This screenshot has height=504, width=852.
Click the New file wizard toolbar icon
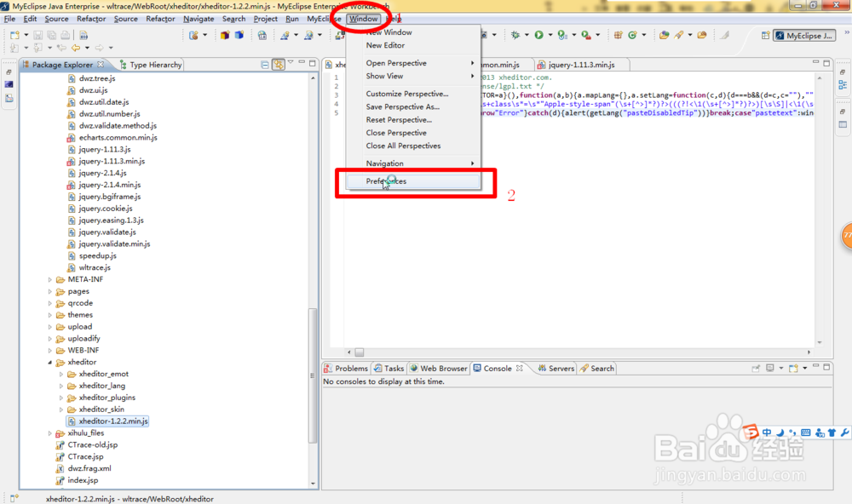click(x=14, y=35)
